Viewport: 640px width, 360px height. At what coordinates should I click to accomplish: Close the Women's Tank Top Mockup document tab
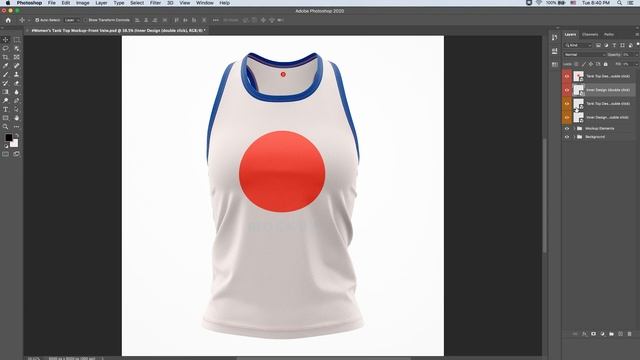click(x=28, y=31)
